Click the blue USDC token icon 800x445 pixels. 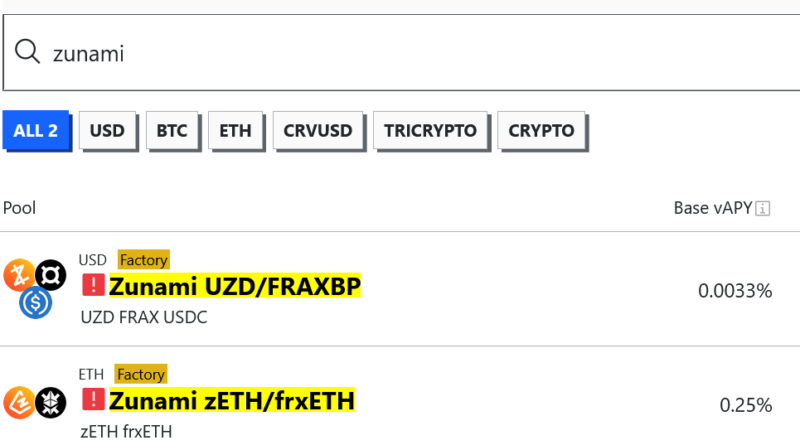(x=35, y=301)
